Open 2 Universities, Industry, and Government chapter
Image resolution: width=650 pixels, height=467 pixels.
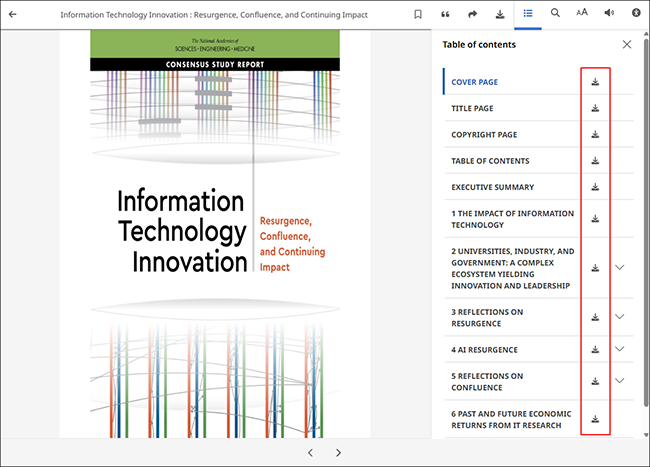coord(513,268)
